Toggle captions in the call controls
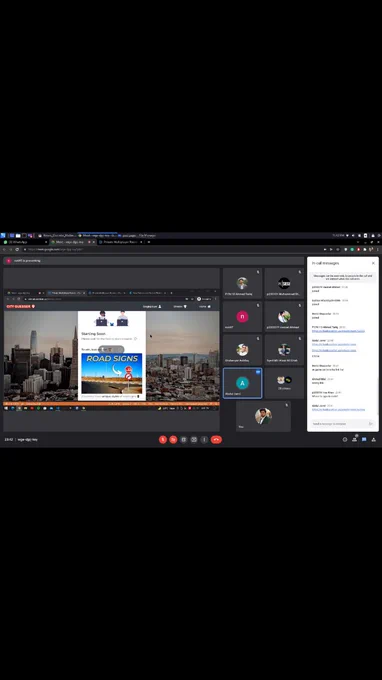The height and width of the screenshot is (680, 382). coord(183,439)
